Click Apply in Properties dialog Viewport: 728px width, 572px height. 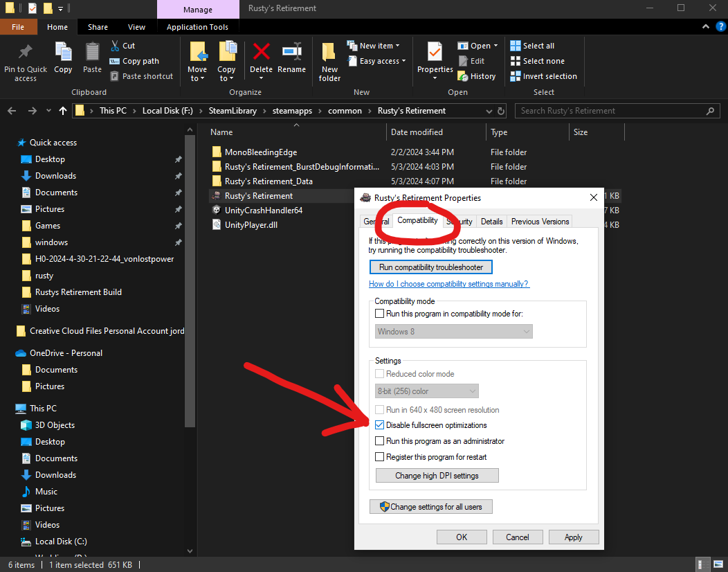[x=574, y=537]
